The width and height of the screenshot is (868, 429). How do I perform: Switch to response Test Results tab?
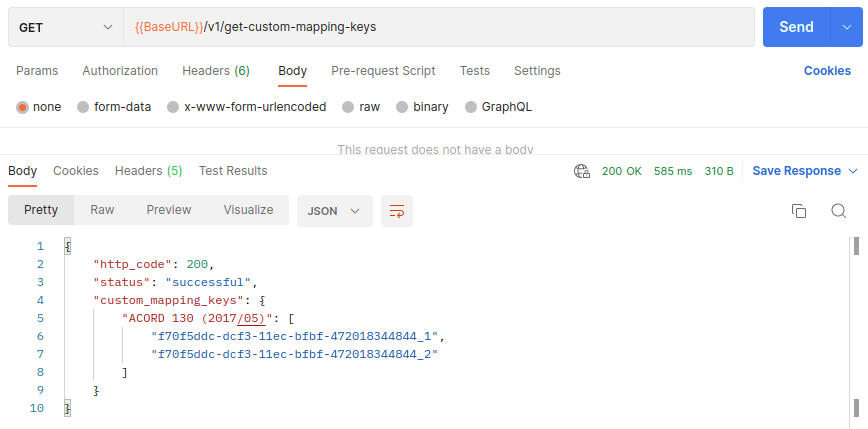tap(233, 171)
